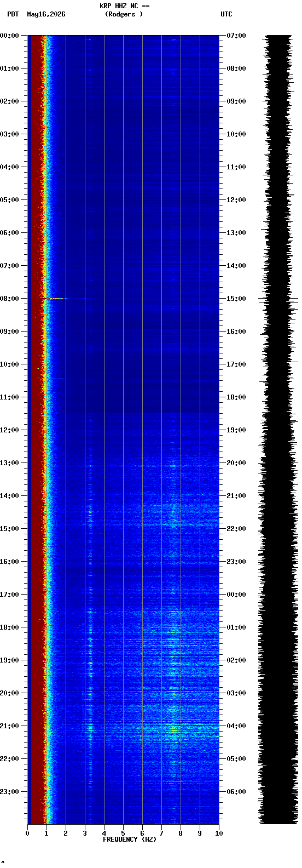302x868 pixels.
Task: Select PDT time label 17:00
Action: click(x=9, y=595)
